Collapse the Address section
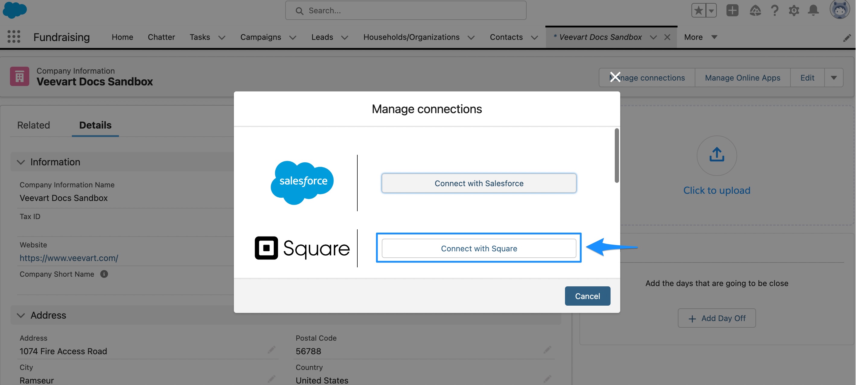 21,315
